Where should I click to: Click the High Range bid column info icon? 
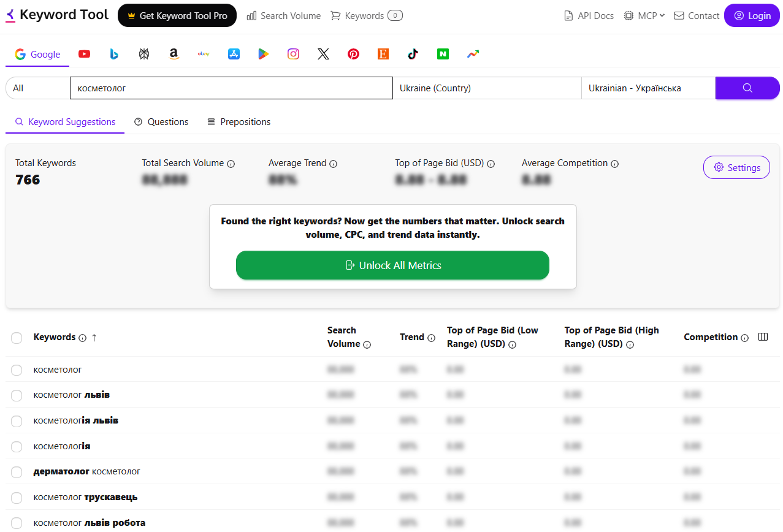[630, 344]
